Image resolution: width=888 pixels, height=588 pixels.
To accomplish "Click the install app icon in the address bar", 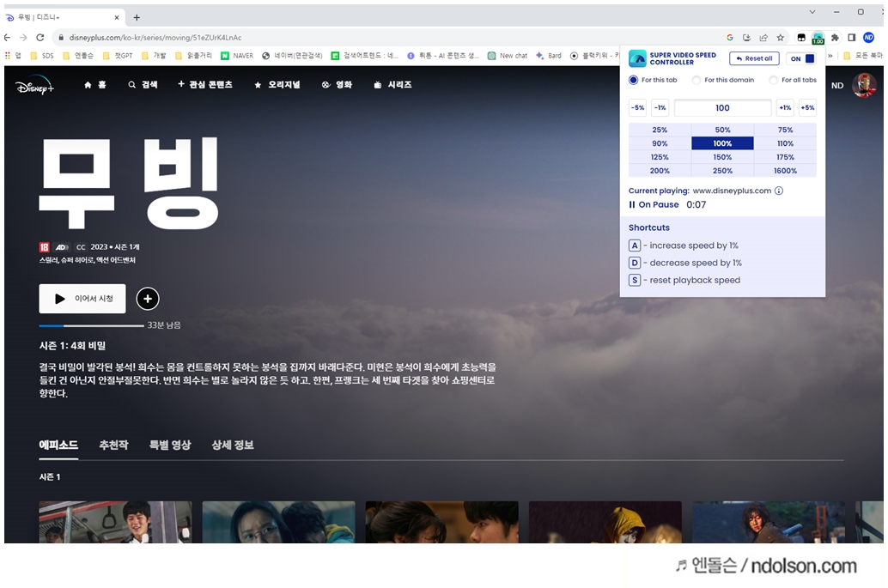I will pyautogui.click(x=746, y=38).
